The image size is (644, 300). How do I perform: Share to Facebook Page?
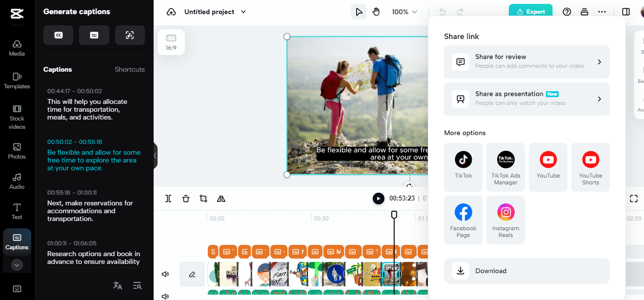(x=463, y=220)
